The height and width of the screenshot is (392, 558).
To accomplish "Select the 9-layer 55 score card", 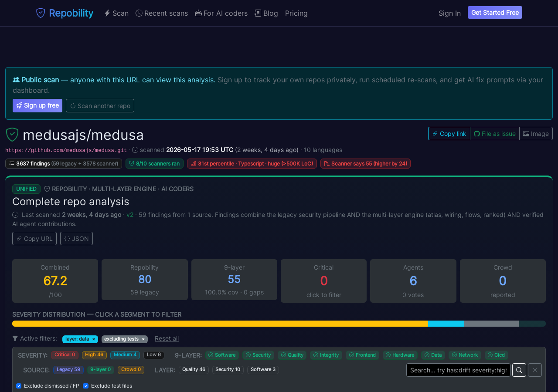I will point(234,280).
